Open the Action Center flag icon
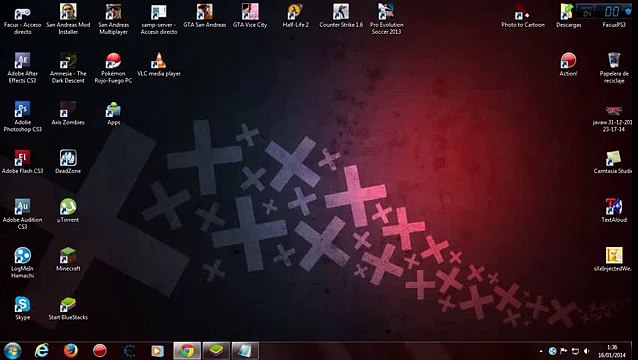 pos(564,351)
